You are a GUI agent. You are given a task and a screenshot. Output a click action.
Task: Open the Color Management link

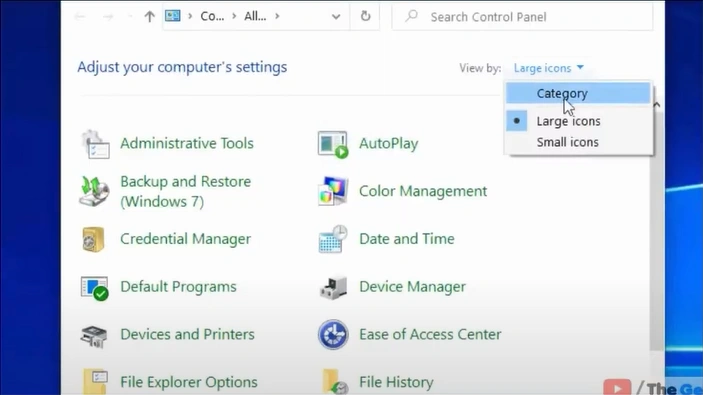[423, 191]
